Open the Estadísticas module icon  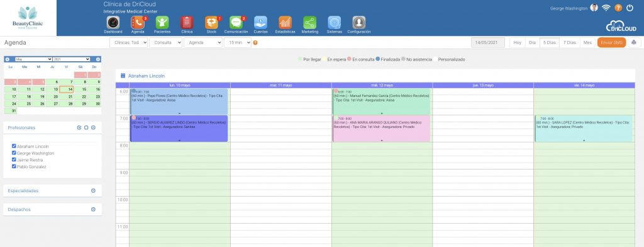pos(285,22)
